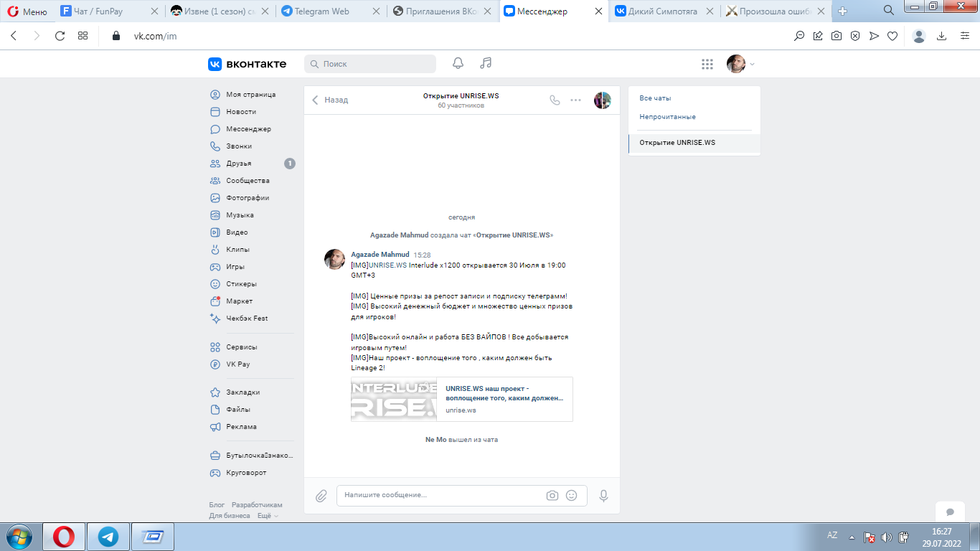Screen dimensions: 980x551
Task: Open chat actions three-dots menu
Action: click(575, 100)
